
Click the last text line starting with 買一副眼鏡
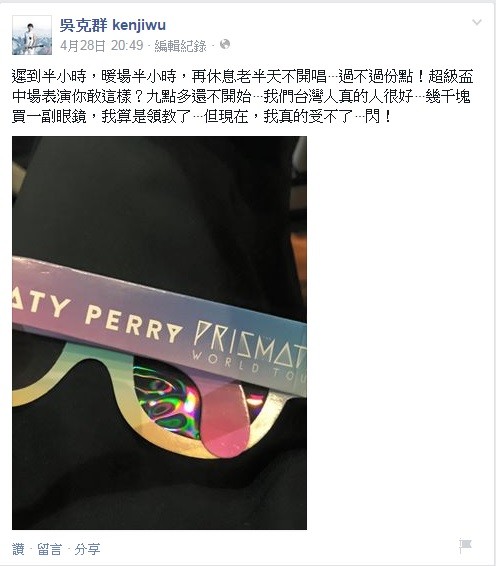click(201, 117)
